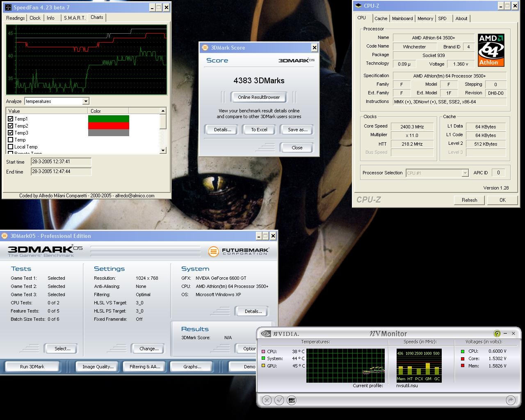Click the red Temp2 color swatch
The image size is (525, 420).
coord(108,126)
